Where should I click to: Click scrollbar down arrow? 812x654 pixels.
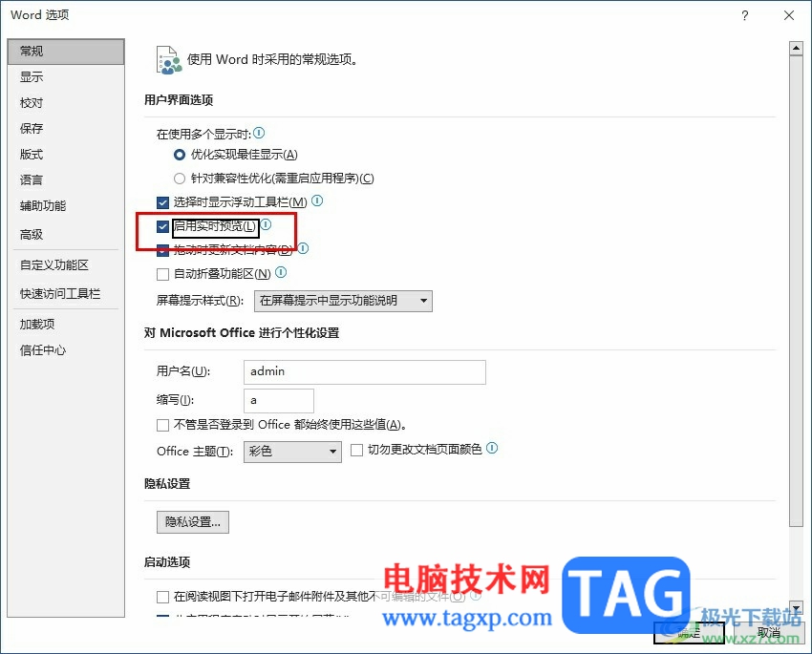click(x=796, y=608)
